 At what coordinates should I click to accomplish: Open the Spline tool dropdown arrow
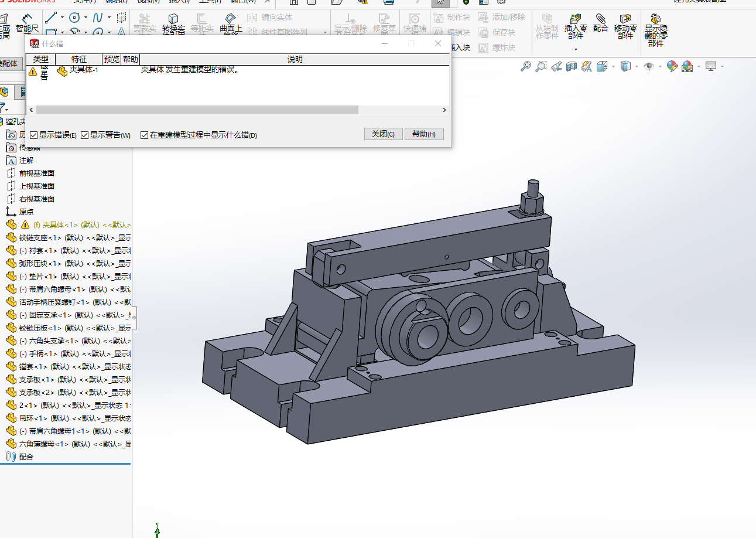(109, 18)
